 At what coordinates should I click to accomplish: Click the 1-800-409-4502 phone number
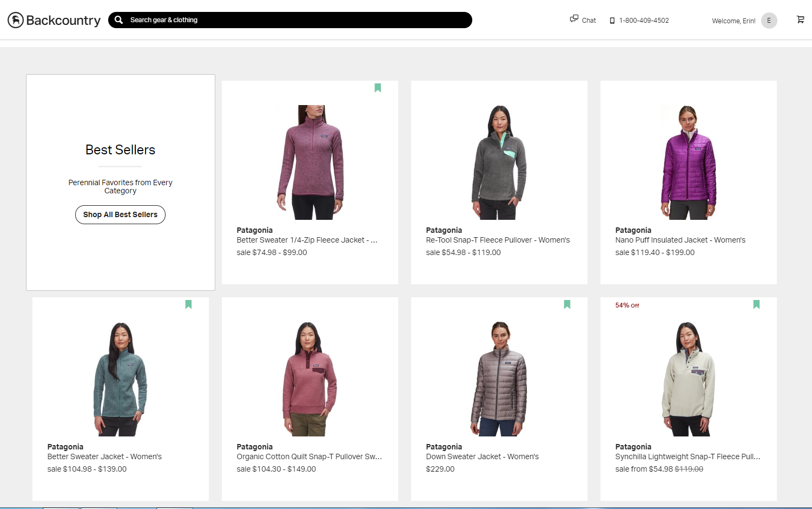tap(644, 21)
